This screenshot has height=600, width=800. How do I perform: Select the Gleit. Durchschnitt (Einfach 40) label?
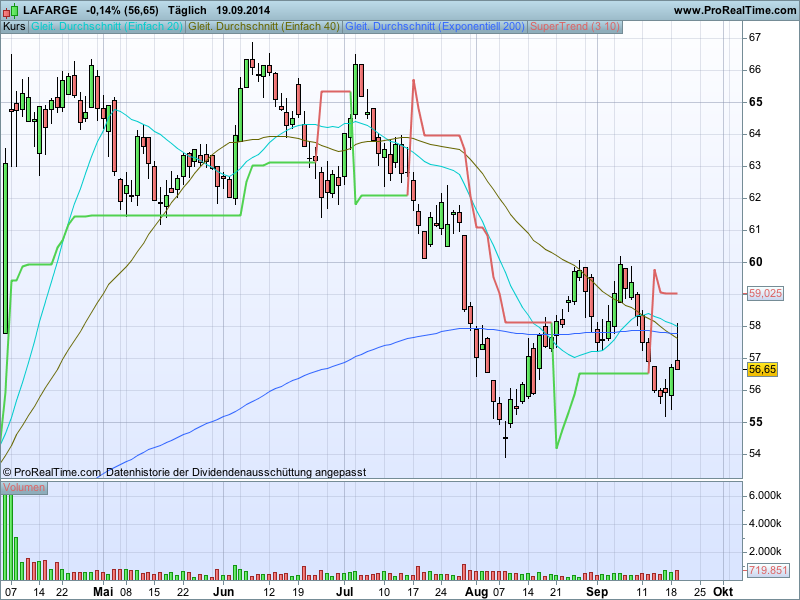pyautogui.click(x=264, y=27)
